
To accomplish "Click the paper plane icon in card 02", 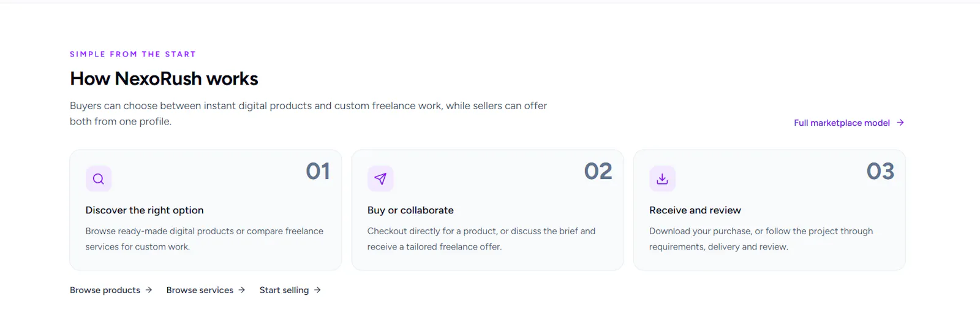I will tap(380, 179).
